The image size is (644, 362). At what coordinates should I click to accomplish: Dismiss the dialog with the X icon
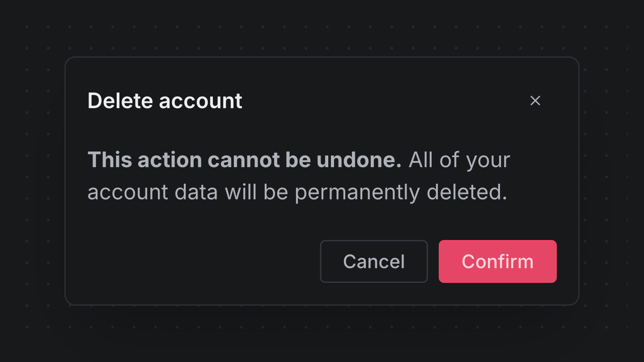(535, 101)
